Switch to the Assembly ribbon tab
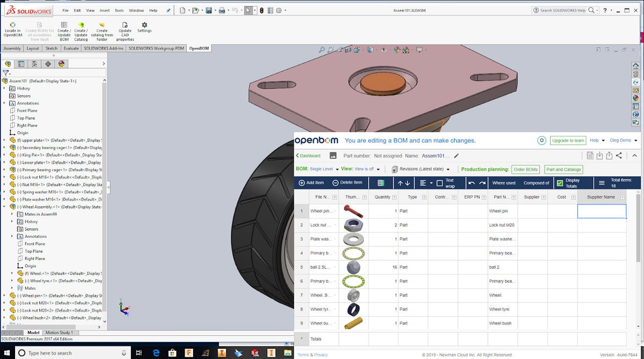This screenshot has height=359, width=644. [12, 48]
